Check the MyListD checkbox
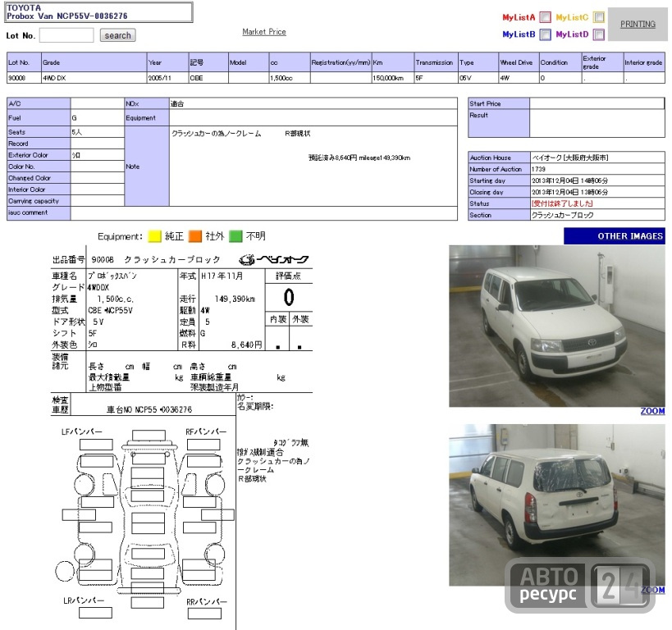 click(x=598, y=34)
